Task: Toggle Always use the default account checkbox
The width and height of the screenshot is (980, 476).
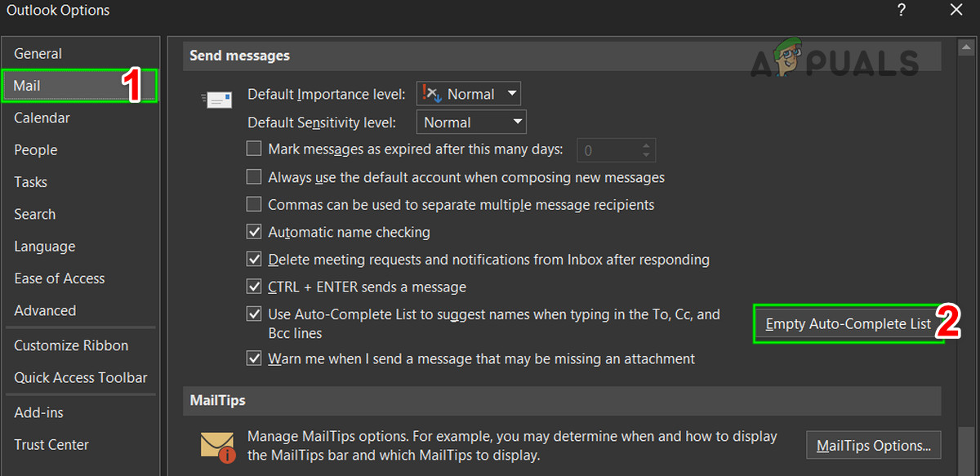Action: coord(254,177)
